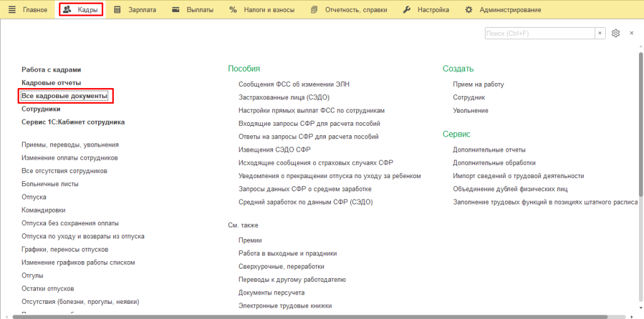This screenshot has height=319, width=644.
Task: Click the Администрирование gear icon
Action: click(469, 9)
